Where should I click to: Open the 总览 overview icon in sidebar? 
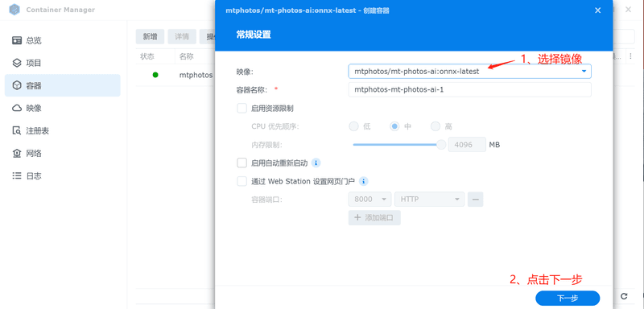tap(16, 40)
